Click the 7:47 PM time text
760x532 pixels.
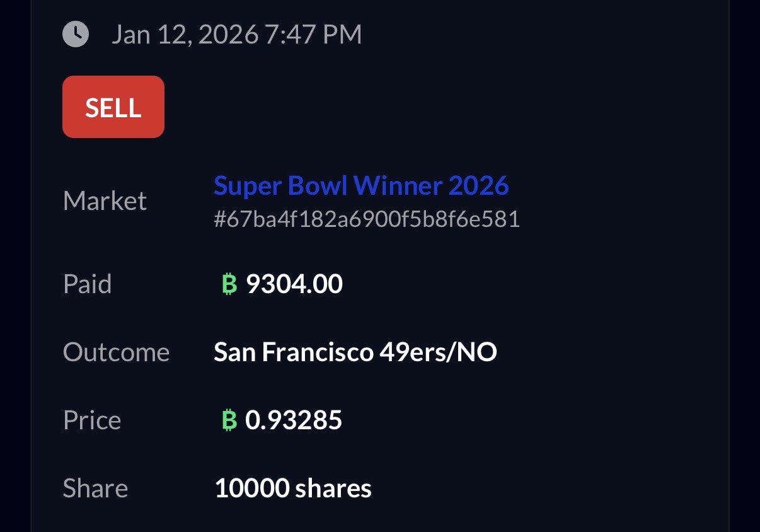point(313,34)
